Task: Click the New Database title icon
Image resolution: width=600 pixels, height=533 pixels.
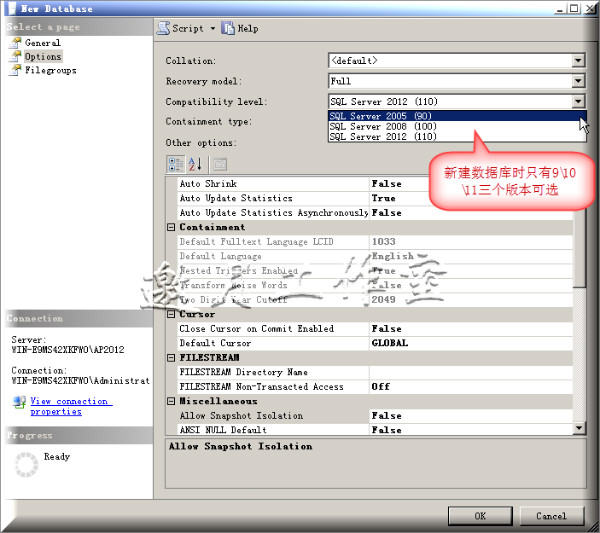Action: (x=12, y=8)
